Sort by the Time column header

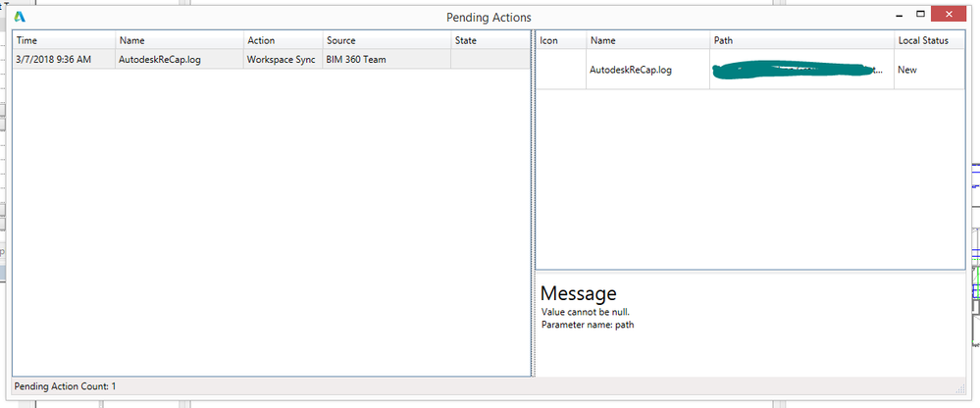tap(65, 40)
